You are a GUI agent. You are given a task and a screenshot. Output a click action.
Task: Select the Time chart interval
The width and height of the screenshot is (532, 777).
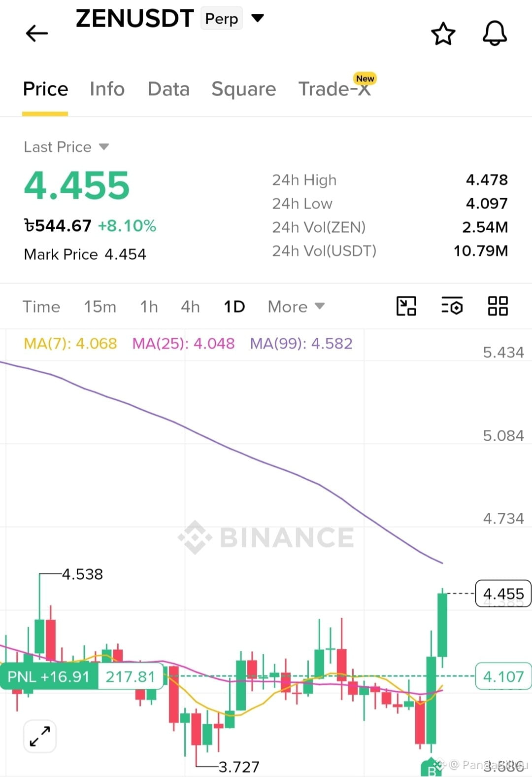[x=41, y=307]
